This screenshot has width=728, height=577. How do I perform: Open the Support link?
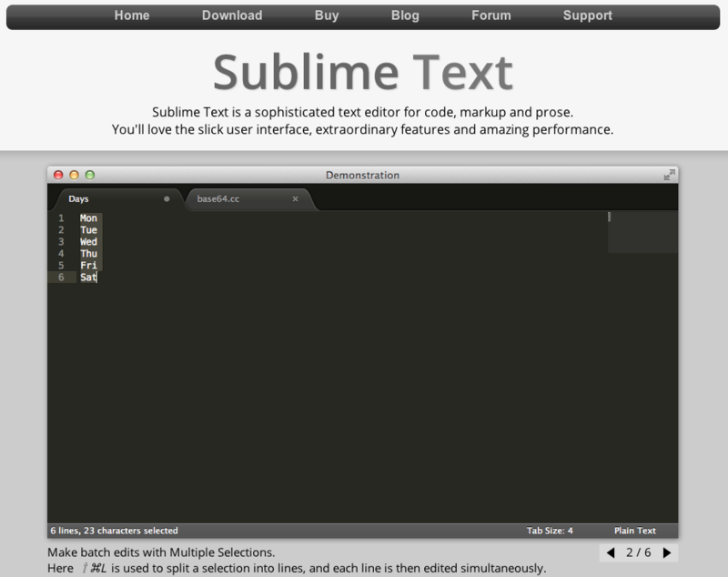(587, 15)
